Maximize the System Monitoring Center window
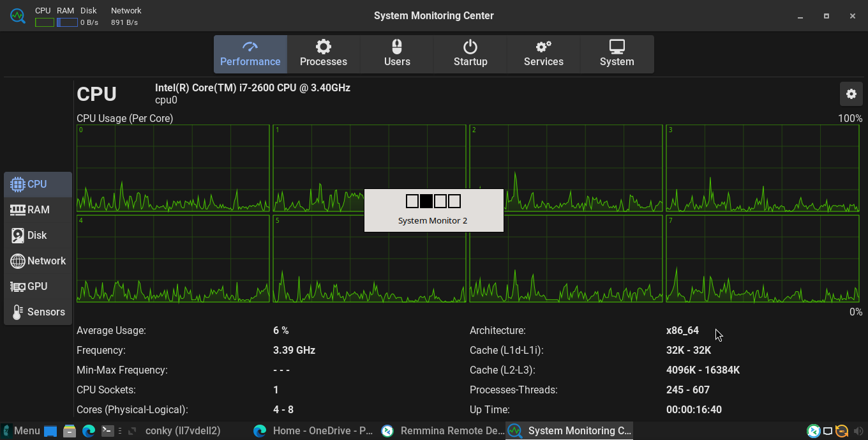Screen dimensions: 868x440 pyautogui.click(x=827, y=16)
